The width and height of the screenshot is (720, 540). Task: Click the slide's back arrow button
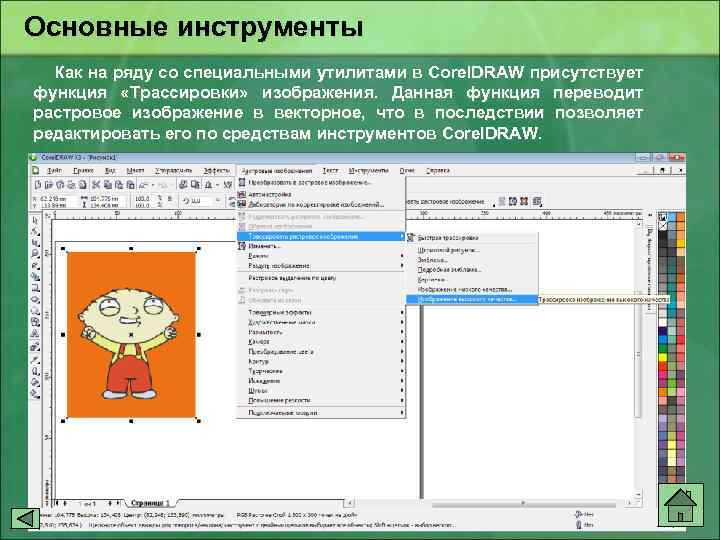pyautogui.click(x=25, y=518)
